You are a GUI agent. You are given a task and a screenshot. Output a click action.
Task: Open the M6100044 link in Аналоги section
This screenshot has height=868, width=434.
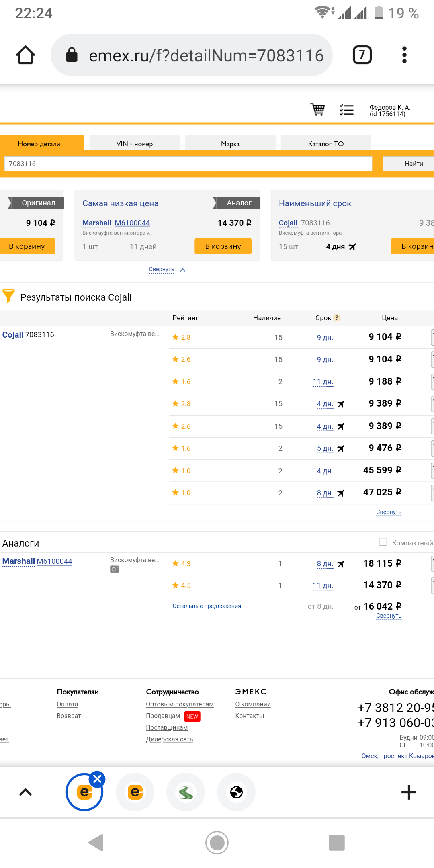[54, 561]
